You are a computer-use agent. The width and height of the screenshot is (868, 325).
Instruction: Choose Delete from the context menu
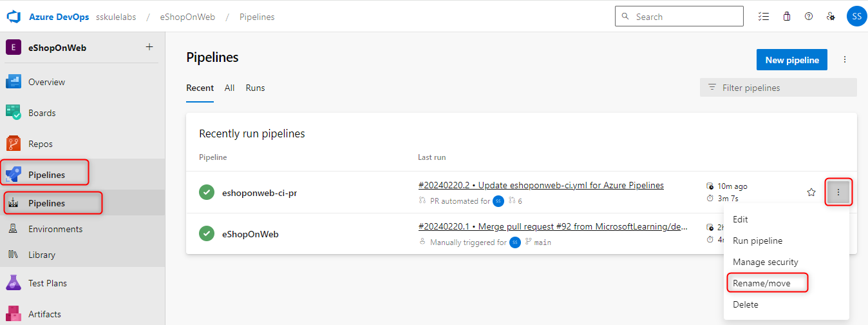(x=746, y=304)
